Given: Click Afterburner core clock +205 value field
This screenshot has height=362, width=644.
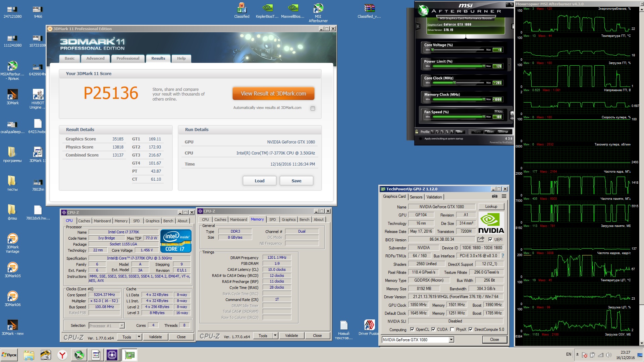Looking at the screenshot, I should [x=497, y=83].
